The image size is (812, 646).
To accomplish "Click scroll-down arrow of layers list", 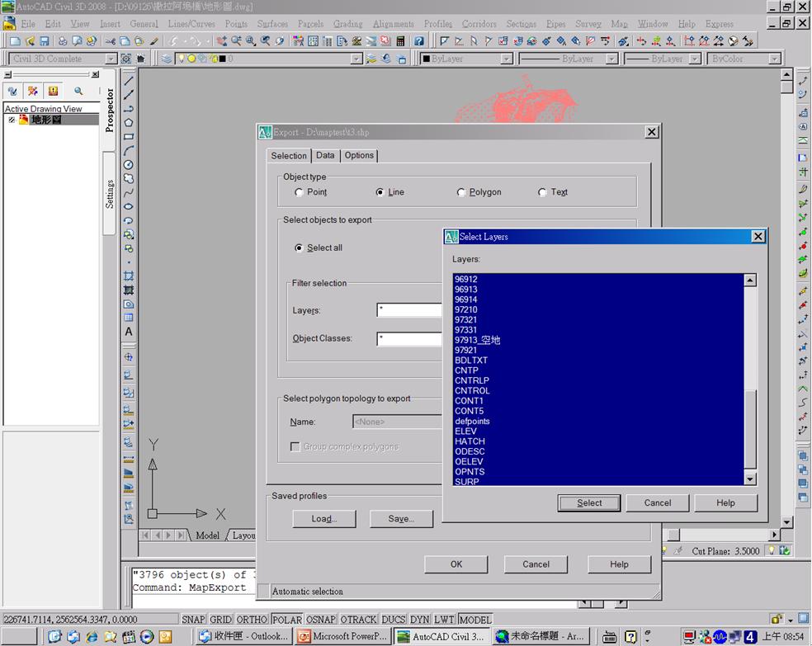I will click(750, 479).
